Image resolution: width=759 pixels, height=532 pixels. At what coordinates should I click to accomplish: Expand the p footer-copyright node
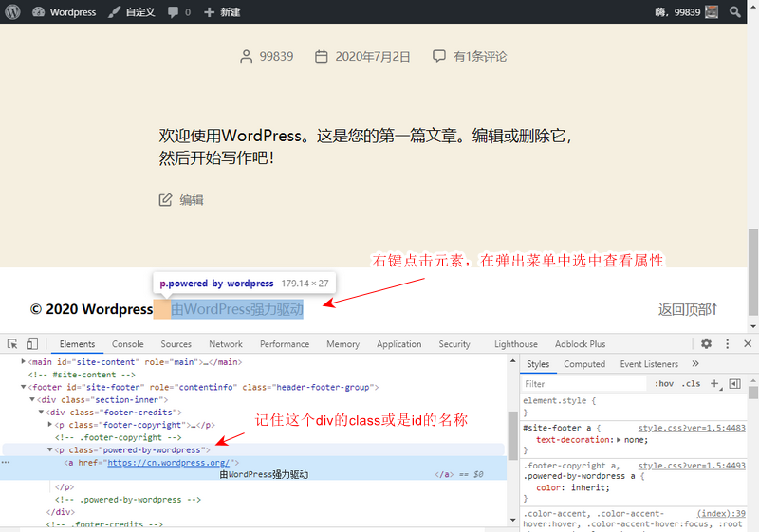[x=50, y=424]
